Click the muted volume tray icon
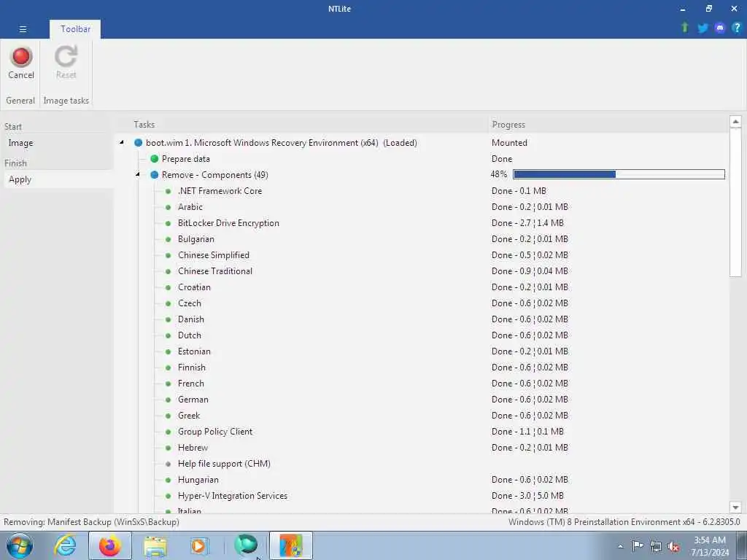Screen dimensions: 747x560 click(673, 546)
